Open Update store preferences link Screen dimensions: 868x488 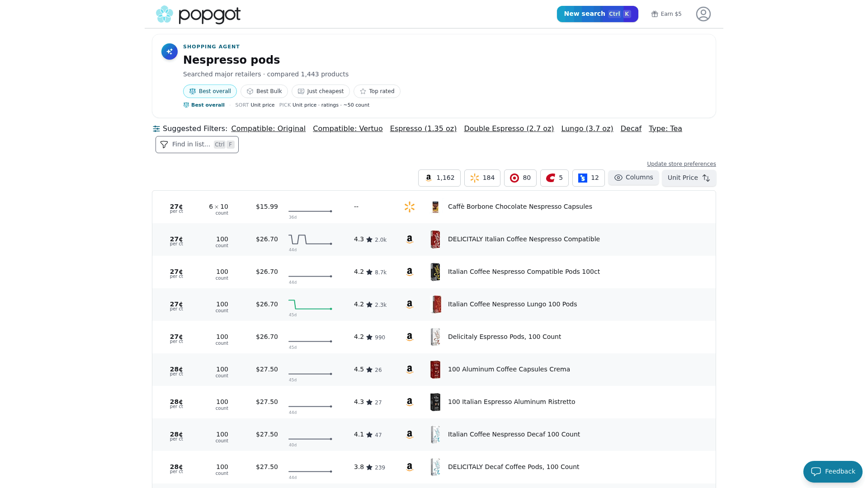681,164
